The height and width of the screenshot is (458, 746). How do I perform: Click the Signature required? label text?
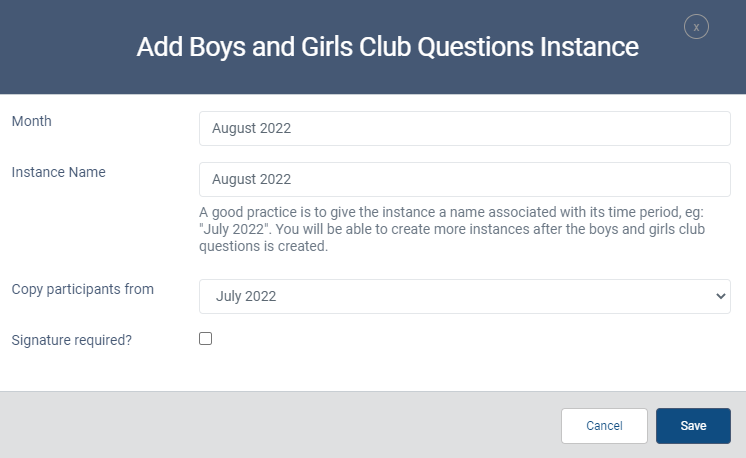tap(71, 340)
